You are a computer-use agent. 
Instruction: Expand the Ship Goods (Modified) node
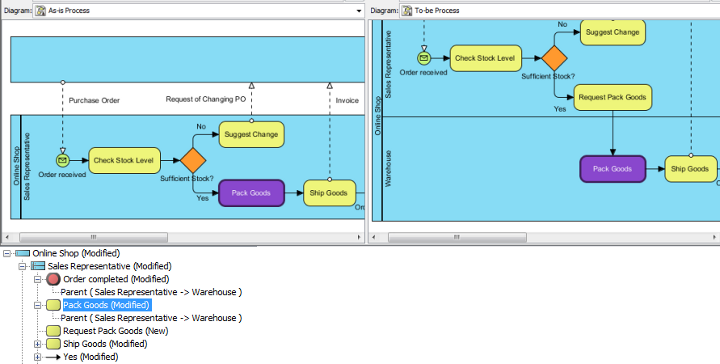[x=38, y=344]
